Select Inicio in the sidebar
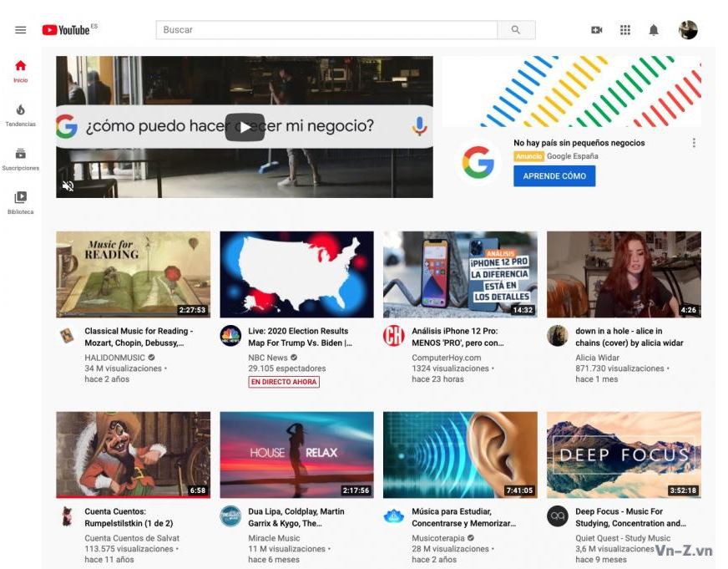This screenshot has width=728, height=569. click(x=20, y=71)
